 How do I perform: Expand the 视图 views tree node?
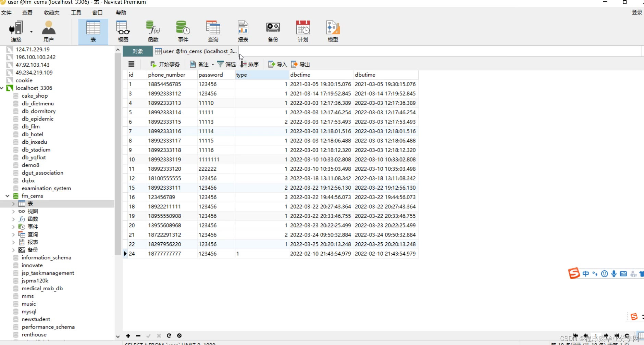13,211
